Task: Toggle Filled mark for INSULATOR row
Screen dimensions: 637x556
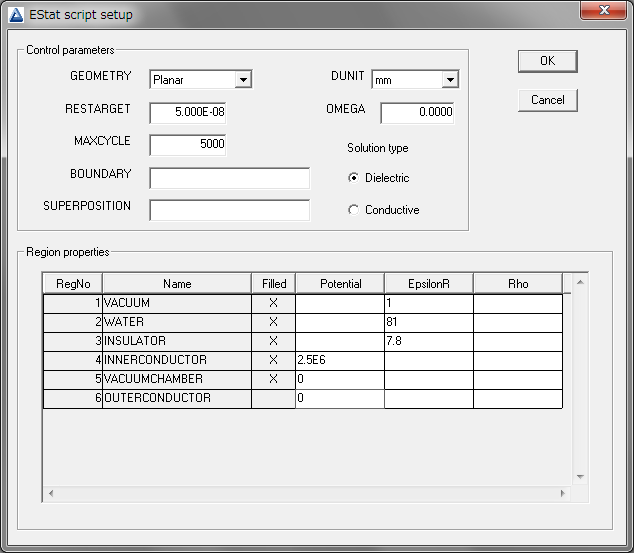Action: pos(273,341)
